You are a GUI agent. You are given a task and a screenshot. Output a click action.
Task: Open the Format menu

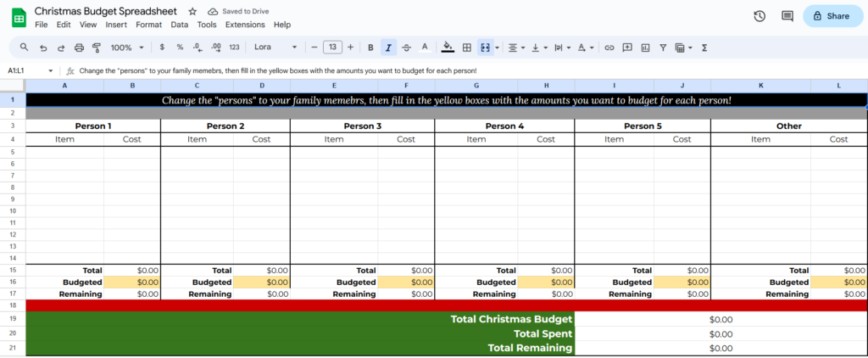point(148,25)
